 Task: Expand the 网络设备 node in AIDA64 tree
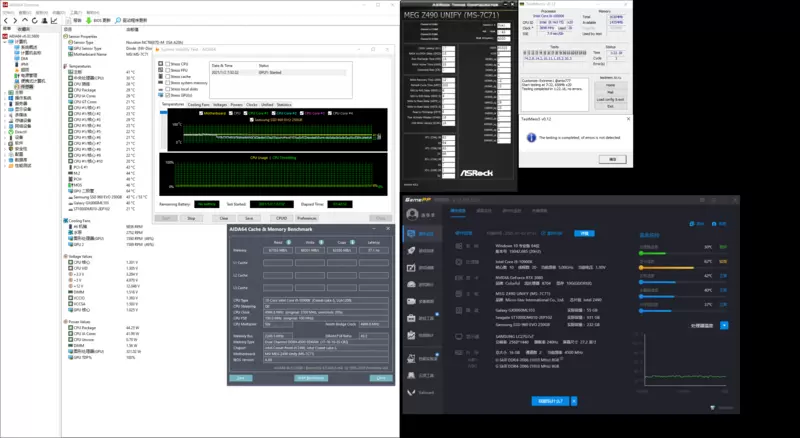coord(5,126)
